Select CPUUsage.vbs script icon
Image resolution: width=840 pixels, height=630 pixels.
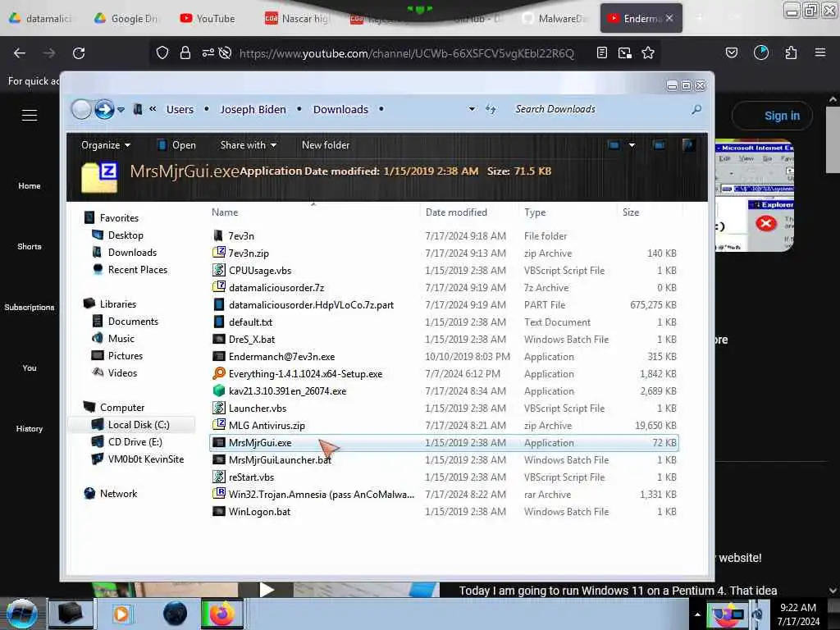(218, 270)
